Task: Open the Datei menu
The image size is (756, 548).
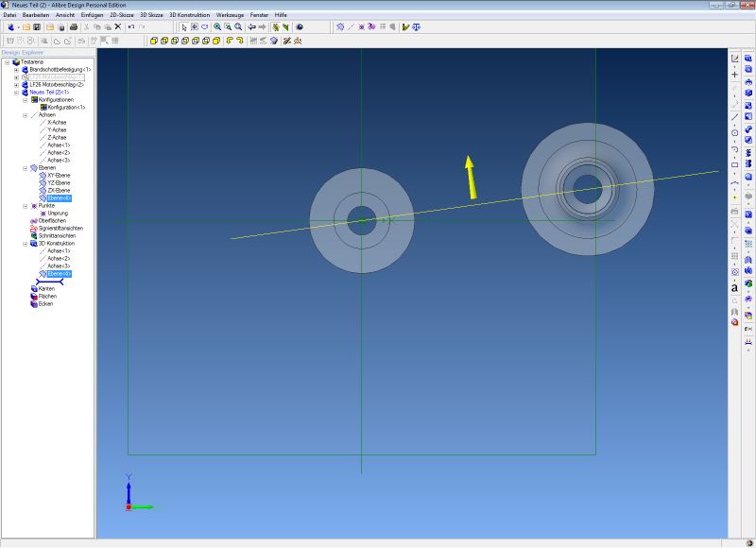Action: coord(9,15)
